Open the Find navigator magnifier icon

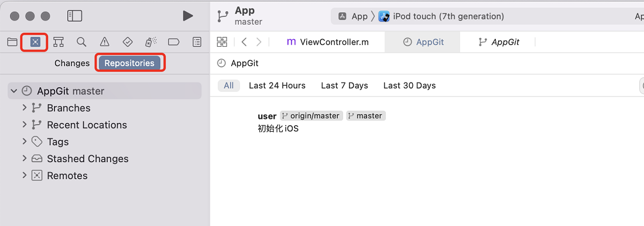click(82, 42)
